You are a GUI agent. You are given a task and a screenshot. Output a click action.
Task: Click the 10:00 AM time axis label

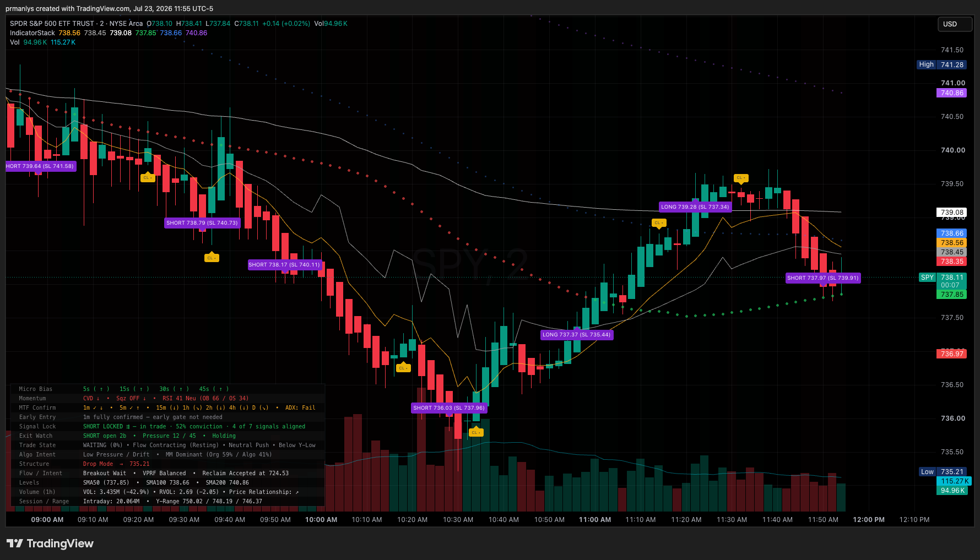321,520
